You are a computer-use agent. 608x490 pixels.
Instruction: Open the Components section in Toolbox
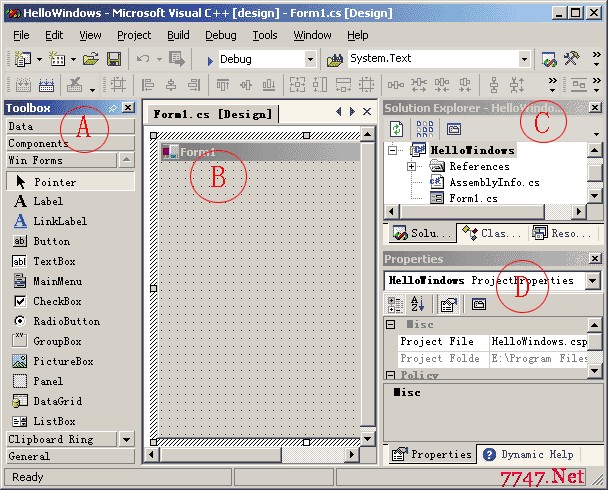point(71,143)
